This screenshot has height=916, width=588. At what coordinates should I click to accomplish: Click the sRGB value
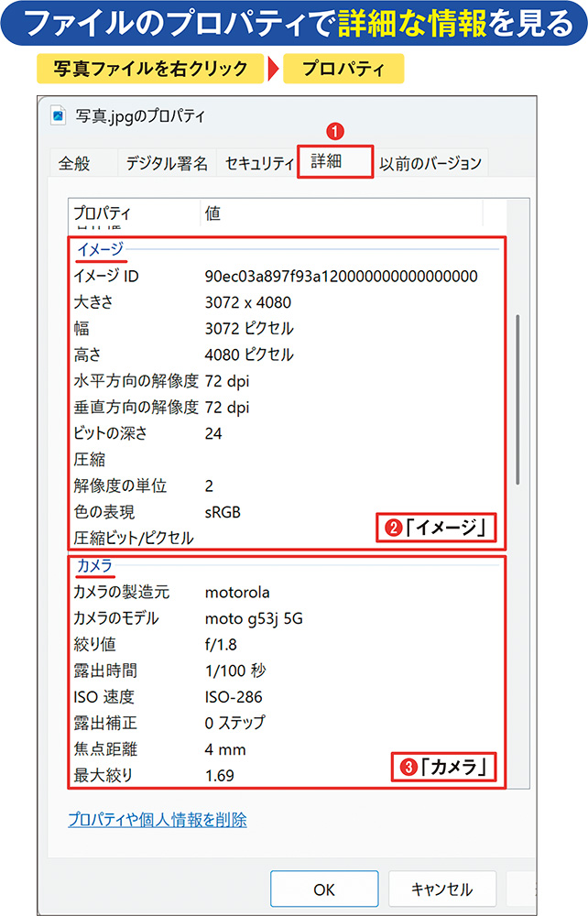coord(223,512)
